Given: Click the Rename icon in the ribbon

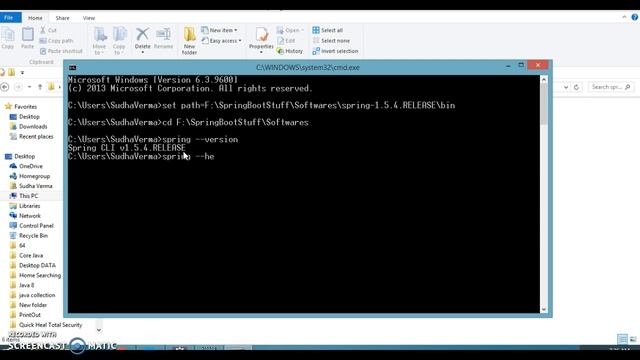Looking at the screenshot, I should [163, 38].
